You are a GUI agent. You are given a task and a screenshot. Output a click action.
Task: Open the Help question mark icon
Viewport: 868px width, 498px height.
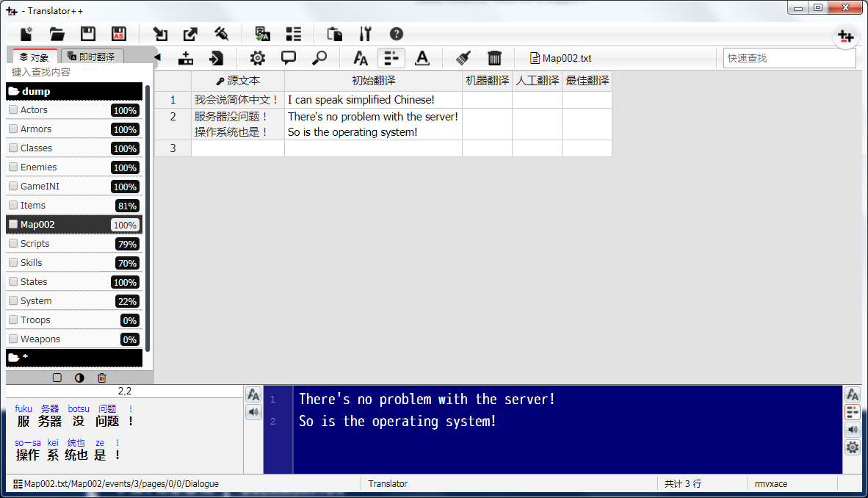click(x=396, y=34)
